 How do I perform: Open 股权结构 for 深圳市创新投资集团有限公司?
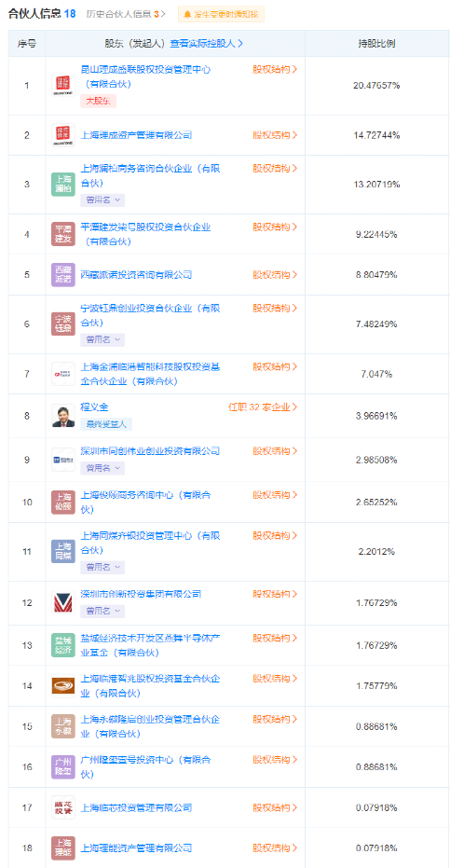pyautogui.click(x=275, y=594)
